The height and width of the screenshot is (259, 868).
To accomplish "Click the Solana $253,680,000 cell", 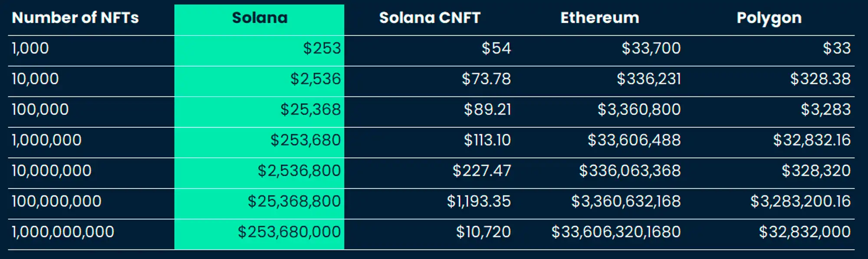I will tap(289, 232).
